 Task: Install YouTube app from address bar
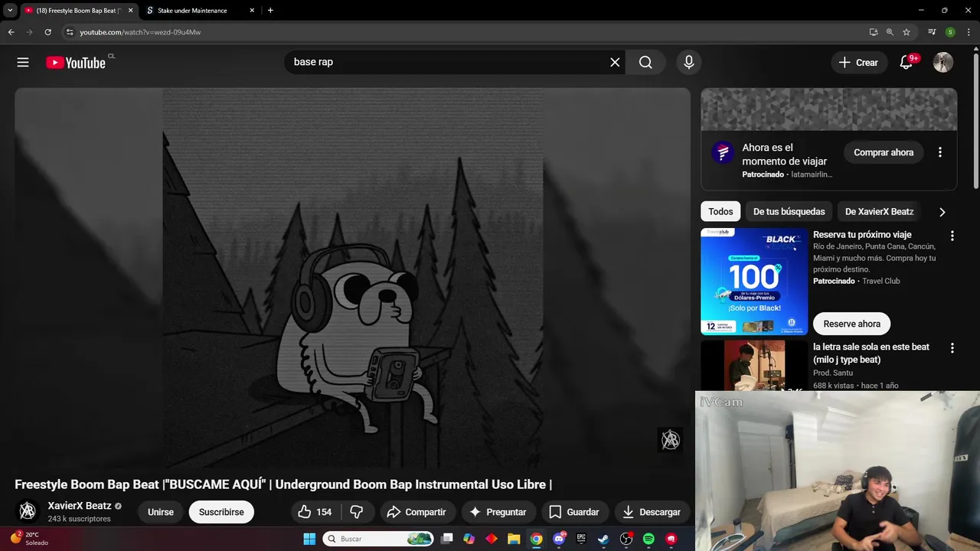874,32
